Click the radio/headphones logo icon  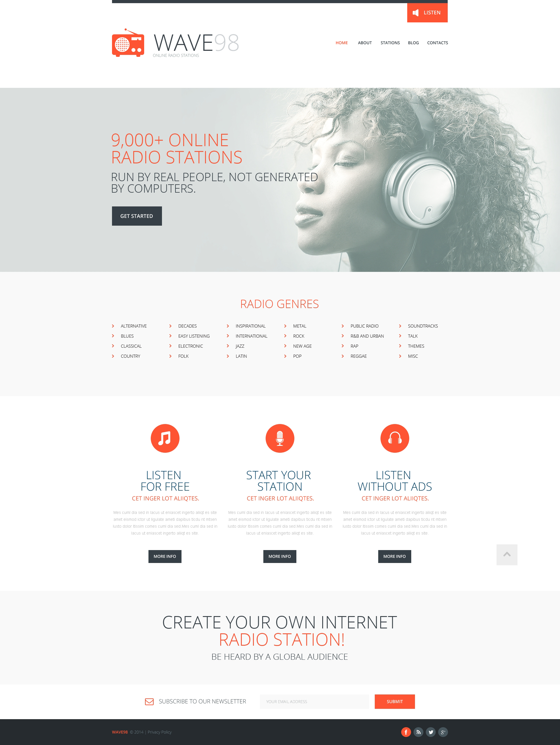[x=123, y=42]
